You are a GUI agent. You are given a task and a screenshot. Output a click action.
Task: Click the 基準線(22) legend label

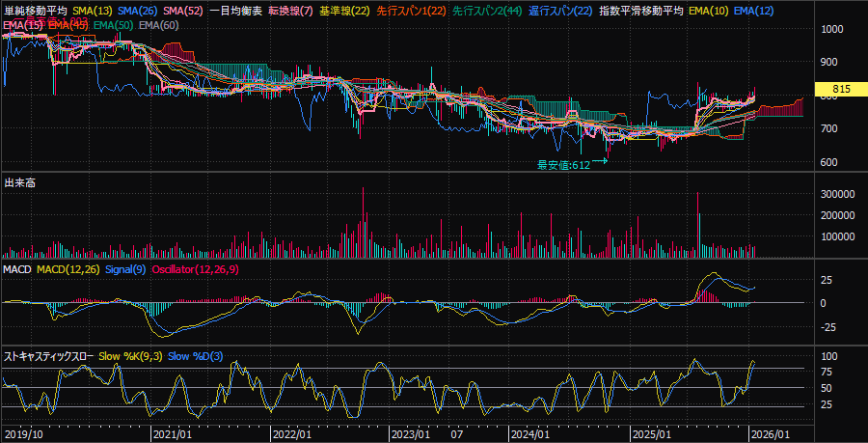344,11
